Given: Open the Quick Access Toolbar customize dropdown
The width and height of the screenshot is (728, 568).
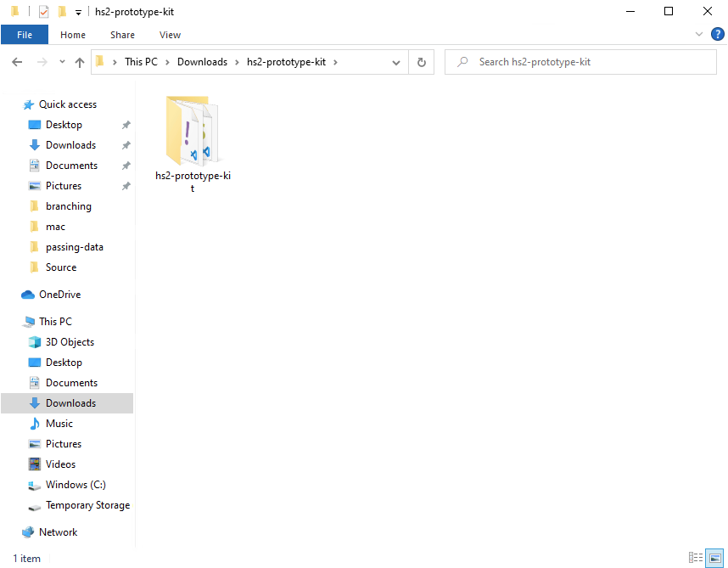Looking at the screenshot, I should pyautogui.click(x=78, y=11).
